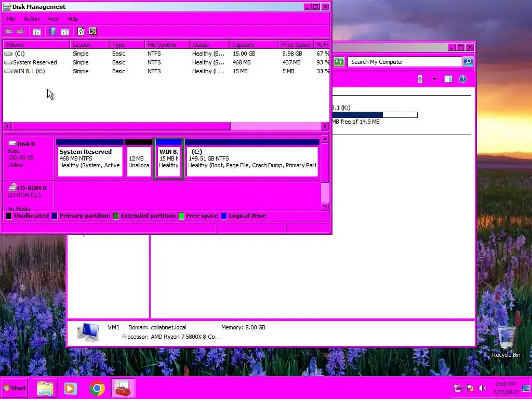Open the view options dropdown arrow in My Computer

pyautogui.click(x=434, y=79)
